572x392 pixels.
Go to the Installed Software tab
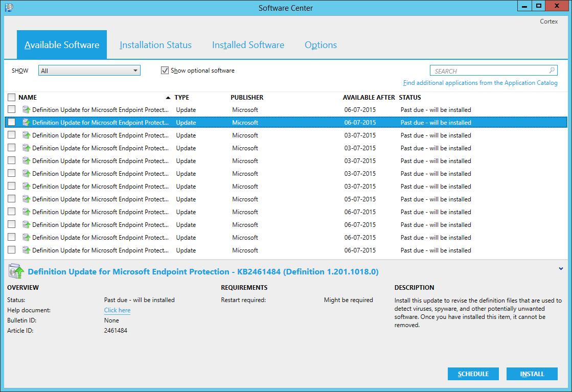tap(248, 44)
